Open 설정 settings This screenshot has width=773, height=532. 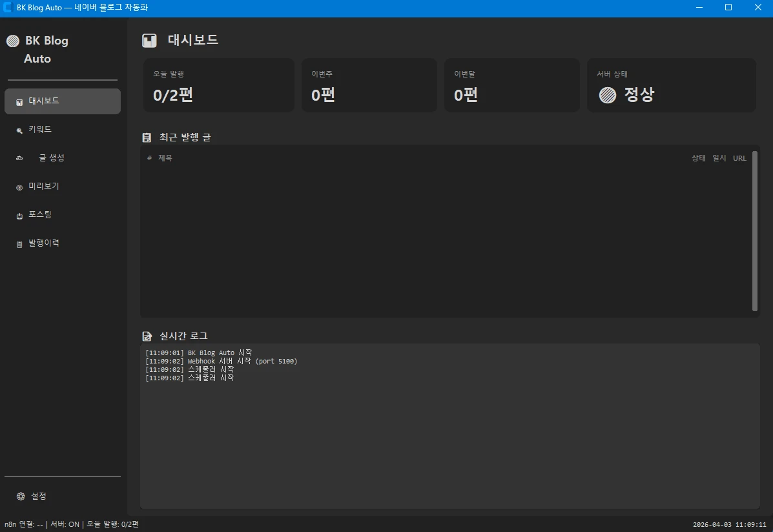pos(63,496)
